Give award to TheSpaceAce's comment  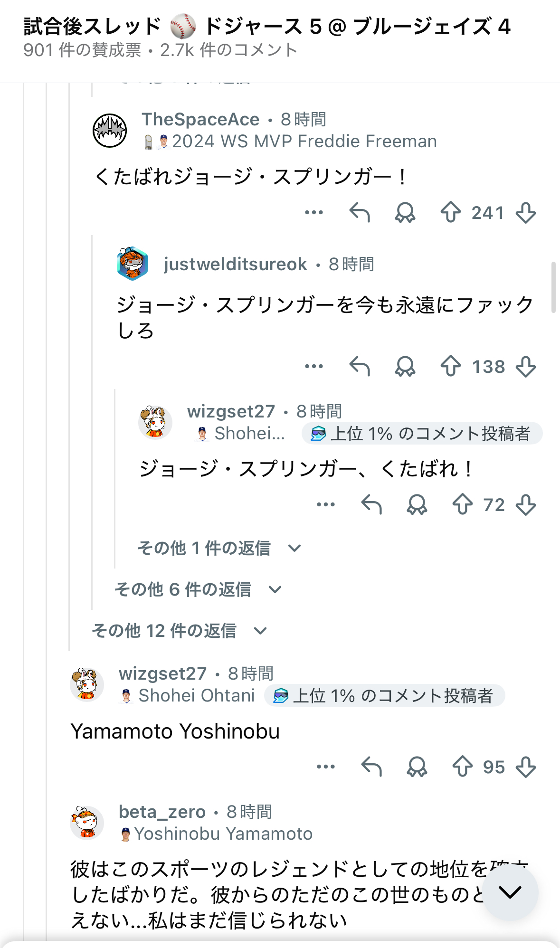coord(405,212)
